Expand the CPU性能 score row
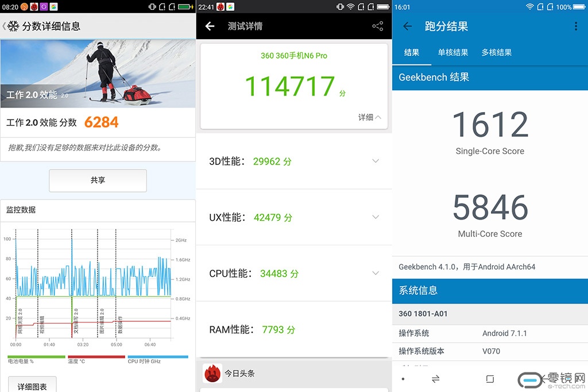Image resolution: width=588 pixels, height=392 pixels. tap(376, 273)
